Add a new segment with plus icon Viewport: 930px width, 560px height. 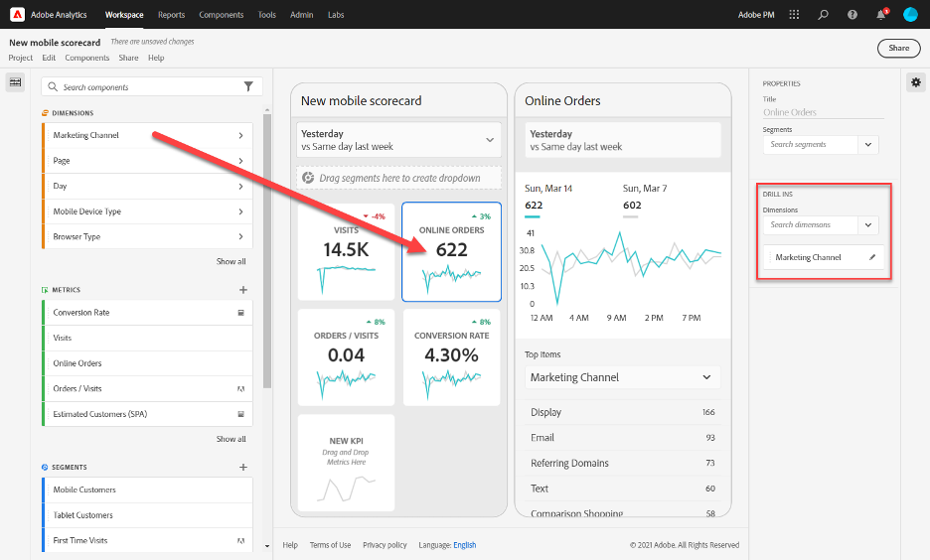click(243, 467)
